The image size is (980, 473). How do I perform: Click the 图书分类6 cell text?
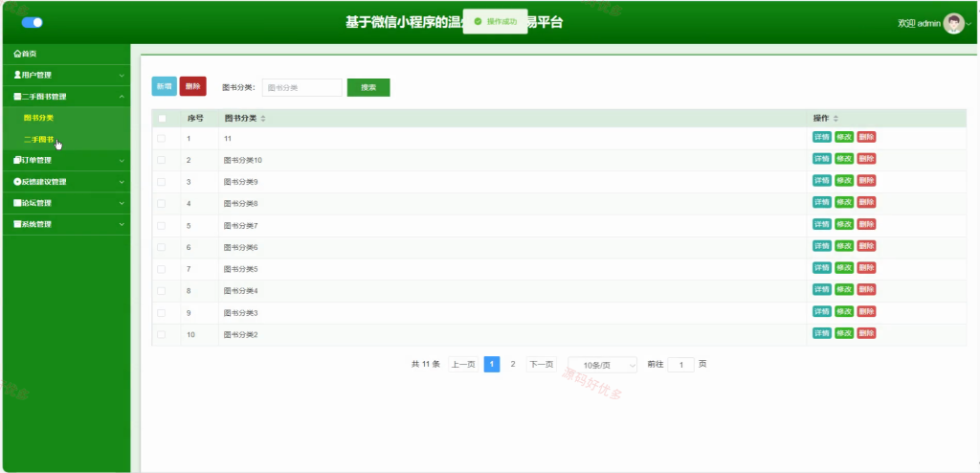(x=240, y=247)
